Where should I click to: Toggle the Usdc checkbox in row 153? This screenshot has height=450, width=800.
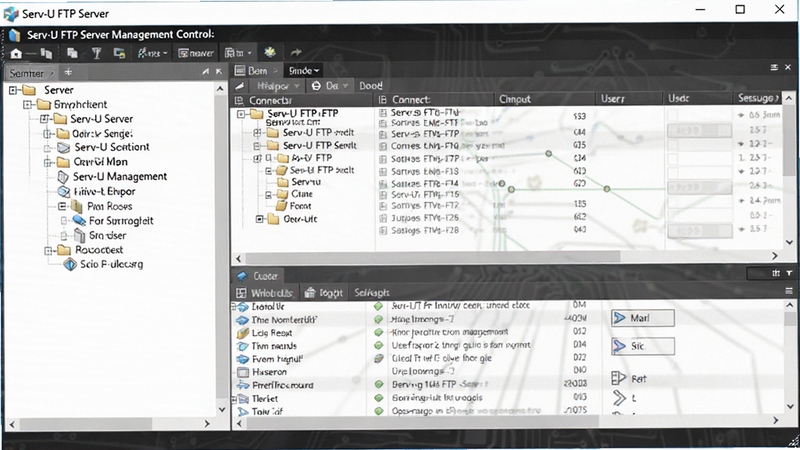[x=673, y=116]
